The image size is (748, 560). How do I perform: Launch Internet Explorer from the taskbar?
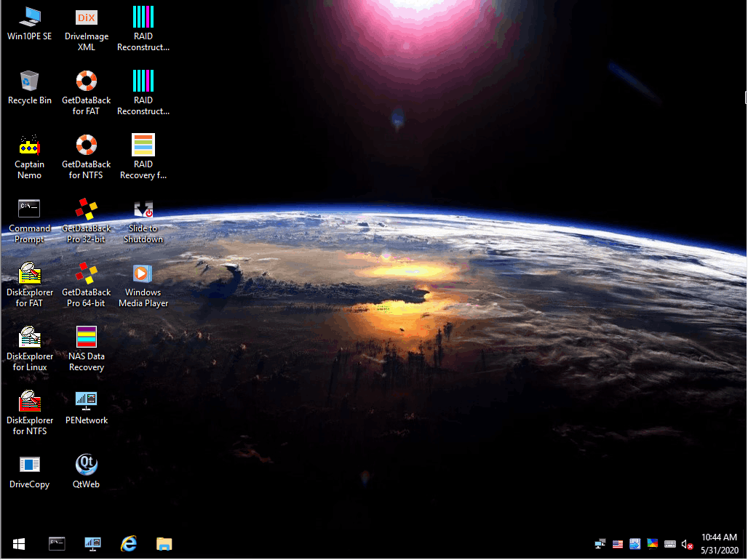[129, 543]
